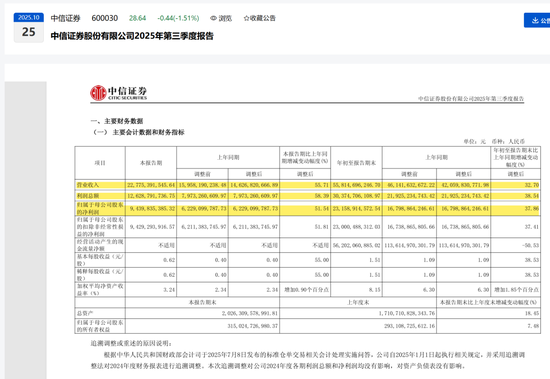Click the 经营活动产生的现金流量净额 row label
Screen dimensions: 550x379
tap(100, 245)
